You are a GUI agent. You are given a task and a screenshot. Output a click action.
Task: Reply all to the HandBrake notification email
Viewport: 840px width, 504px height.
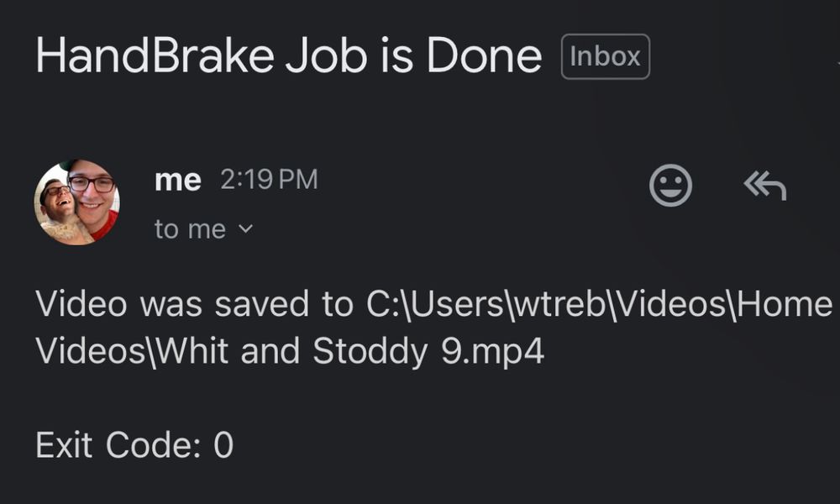[x=764, y=186]
